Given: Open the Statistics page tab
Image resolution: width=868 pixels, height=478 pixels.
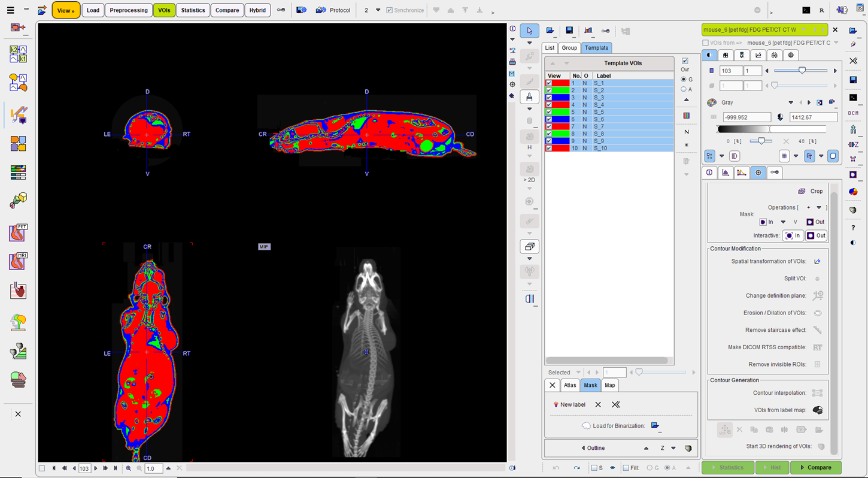Looking at the screenshot, I should [x=193, y=10].
